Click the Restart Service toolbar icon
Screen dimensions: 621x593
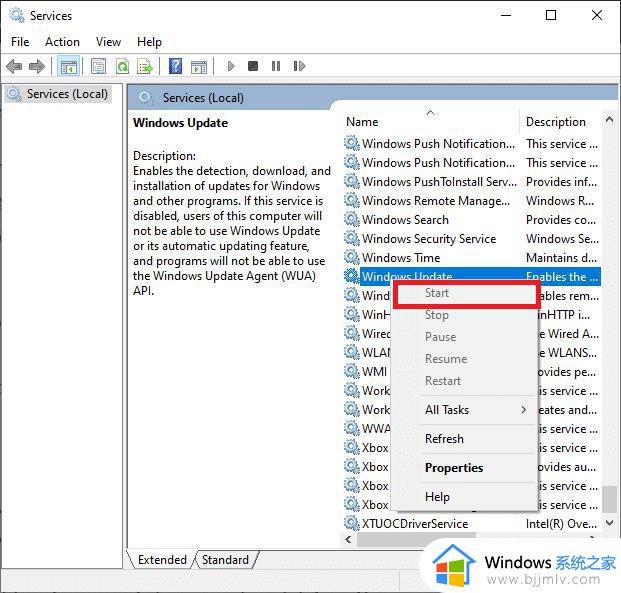click(299, 66)
